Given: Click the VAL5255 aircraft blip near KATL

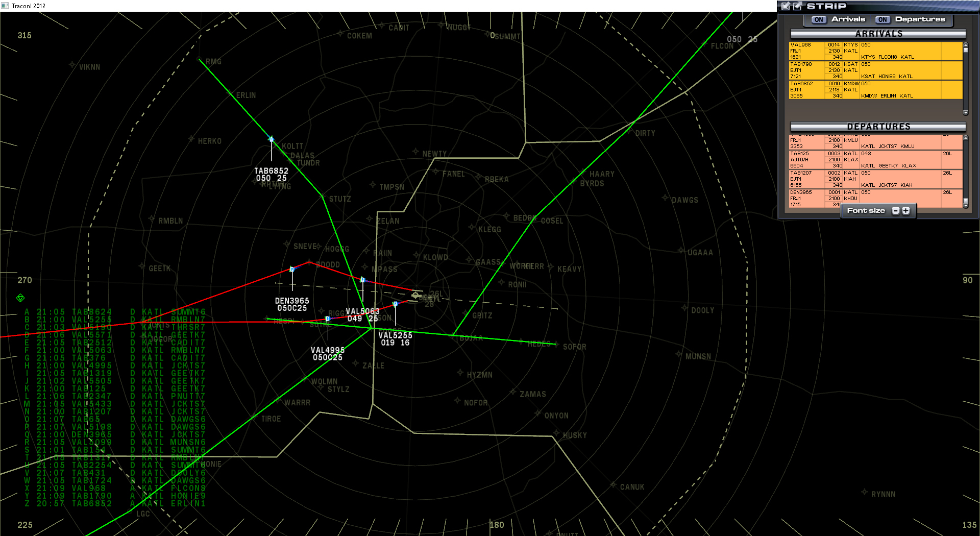Looking at the screenshot, I should coord(395,304).
